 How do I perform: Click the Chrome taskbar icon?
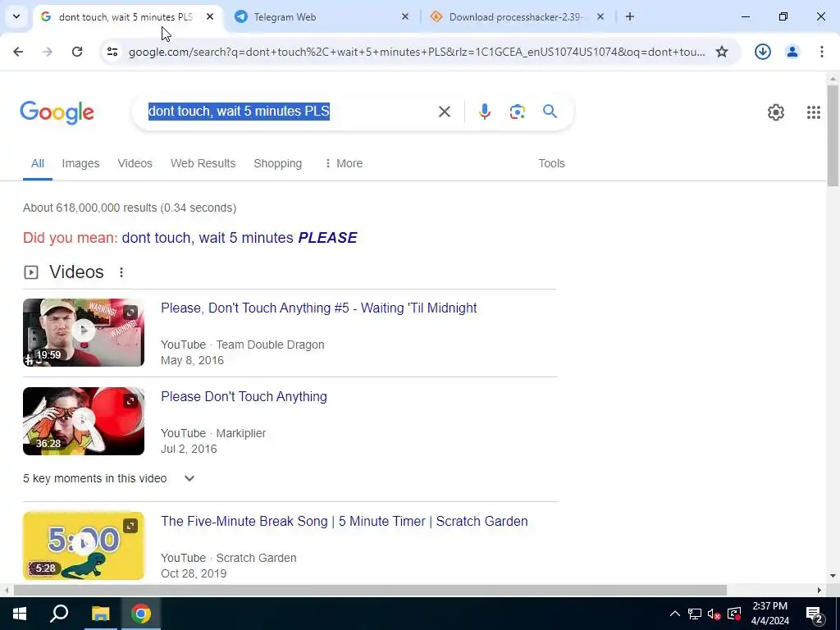tap(141, 614)
